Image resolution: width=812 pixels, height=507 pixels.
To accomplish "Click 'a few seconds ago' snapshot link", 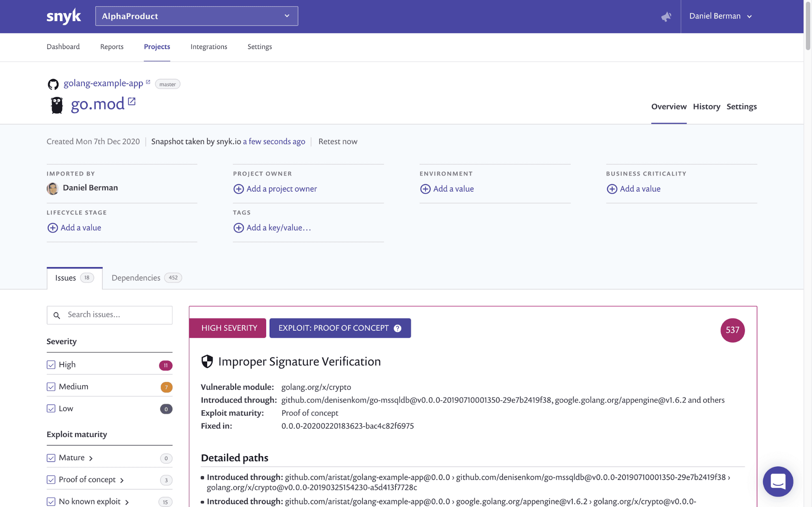I will point(274,142).
